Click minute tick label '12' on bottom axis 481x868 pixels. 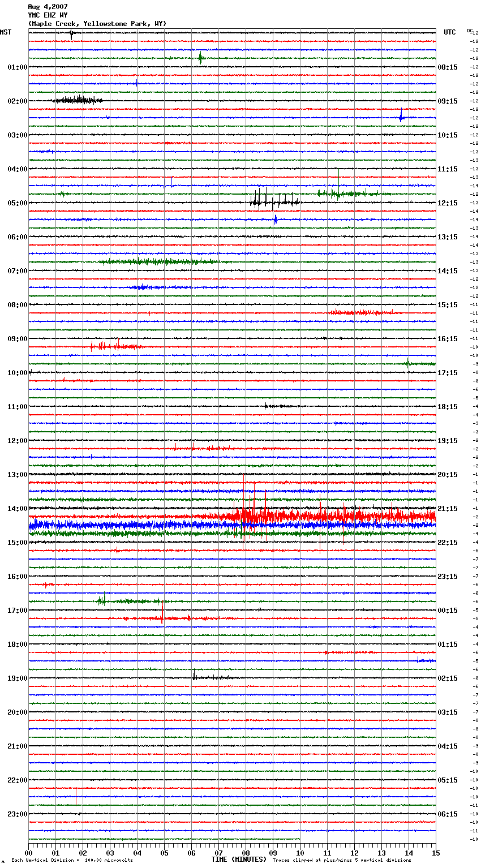pyautogui.click(x=354, y=853)
